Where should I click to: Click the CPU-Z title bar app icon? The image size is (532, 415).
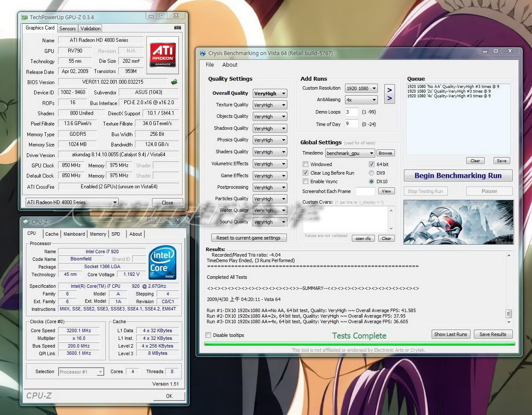(26, 222)
